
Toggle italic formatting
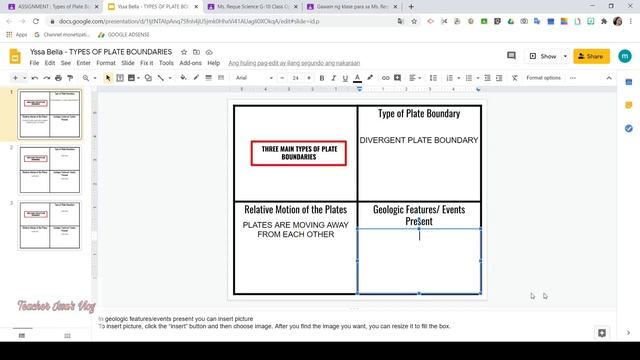tap(333, 78)
